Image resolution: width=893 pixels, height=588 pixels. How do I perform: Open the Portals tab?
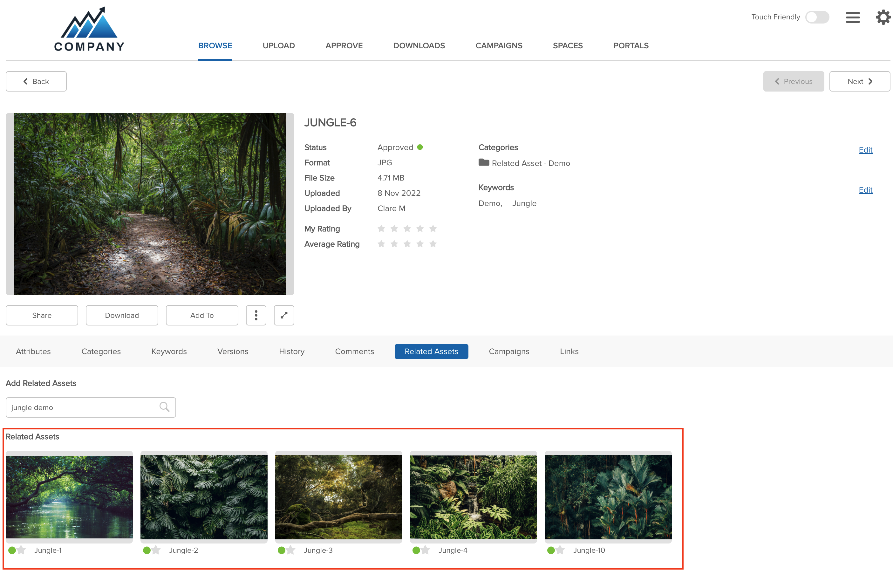pos(631,46)
